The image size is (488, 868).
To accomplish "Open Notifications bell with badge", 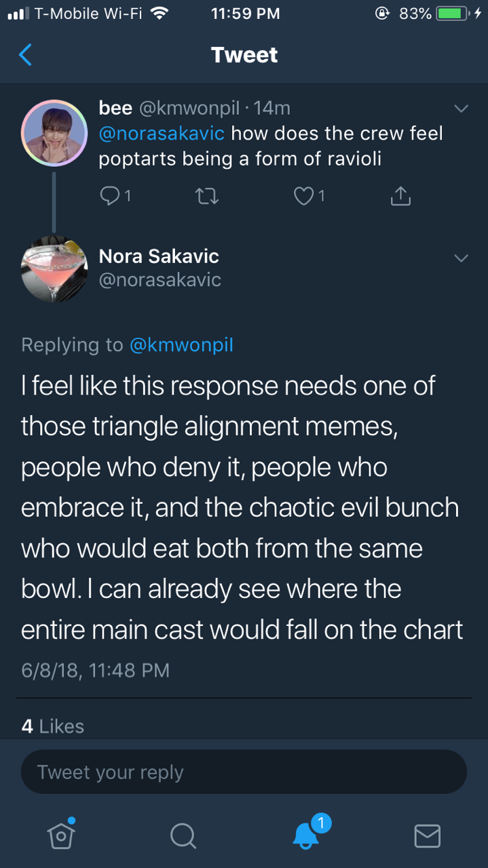I will point(306,835).
